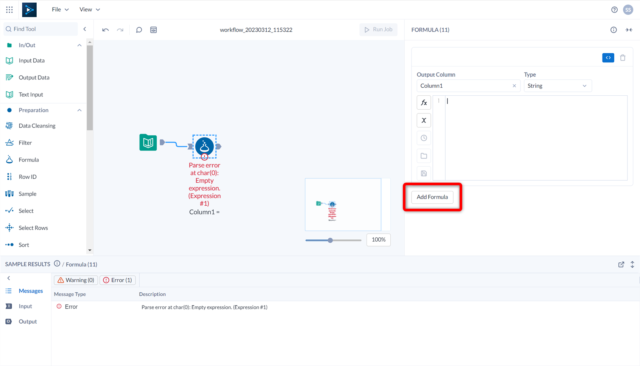The image size is (640, 366).
Task: Switch to the Output results tab
Action: click(27, 322)
